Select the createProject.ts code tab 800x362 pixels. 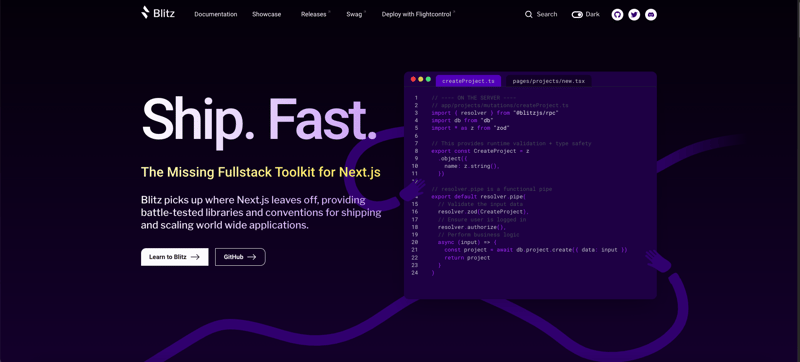coord(468,81)
